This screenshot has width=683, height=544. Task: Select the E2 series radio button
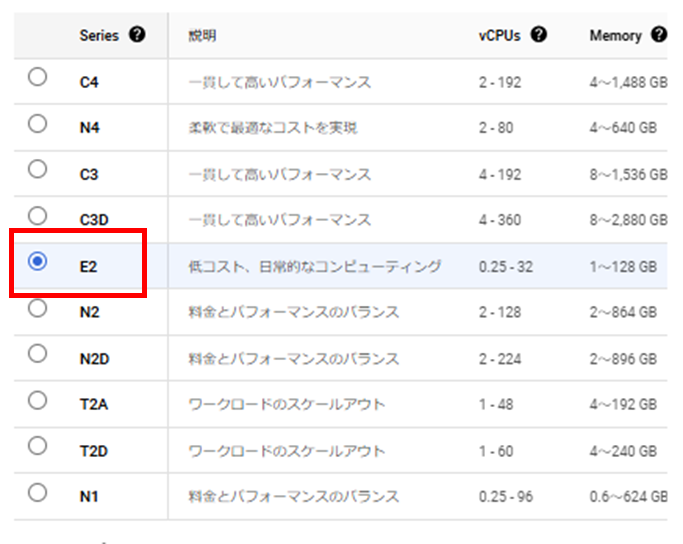(37, 261)
